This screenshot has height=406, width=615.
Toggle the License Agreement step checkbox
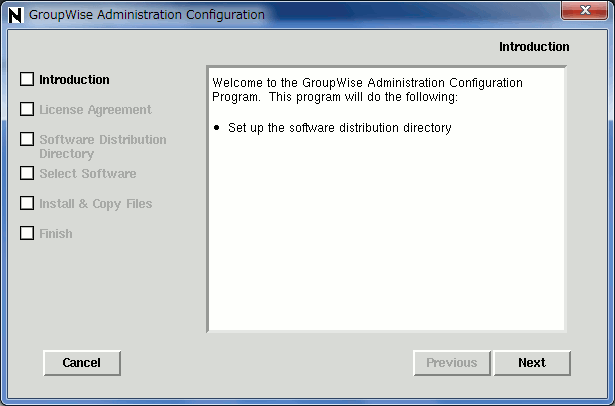(27, 109)
